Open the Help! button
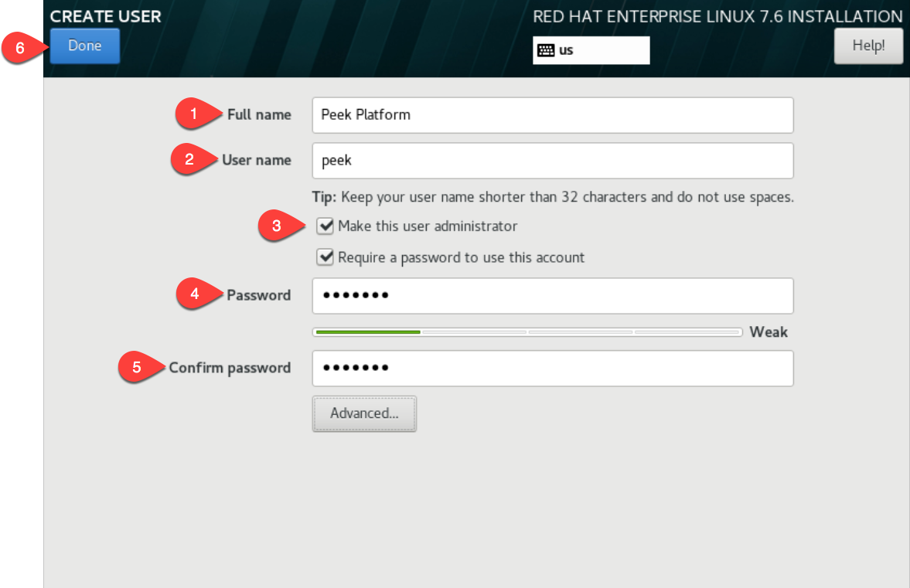Screen dimensions: 910x588 868,46
